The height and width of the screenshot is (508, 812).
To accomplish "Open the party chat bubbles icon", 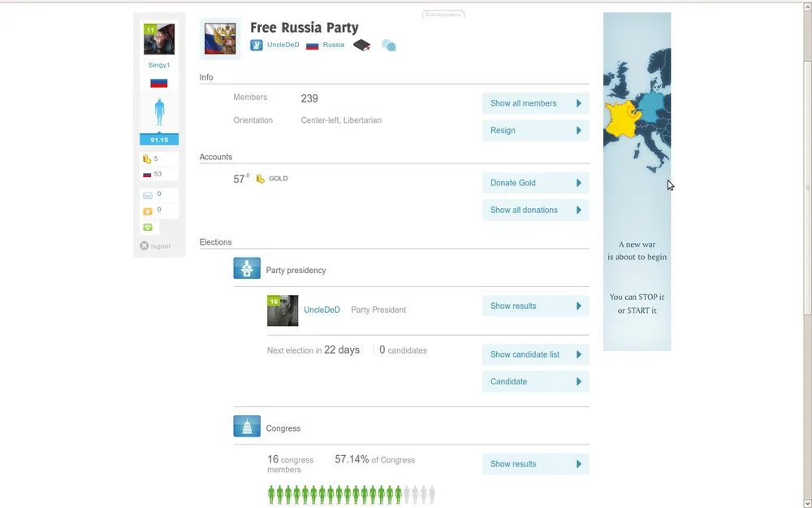I will 389,46.
